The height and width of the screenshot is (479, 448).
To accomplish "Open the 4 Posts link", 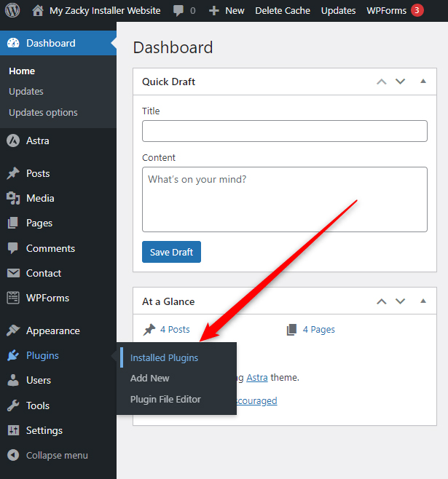I will pyautogui.click(x=175, y=329).
